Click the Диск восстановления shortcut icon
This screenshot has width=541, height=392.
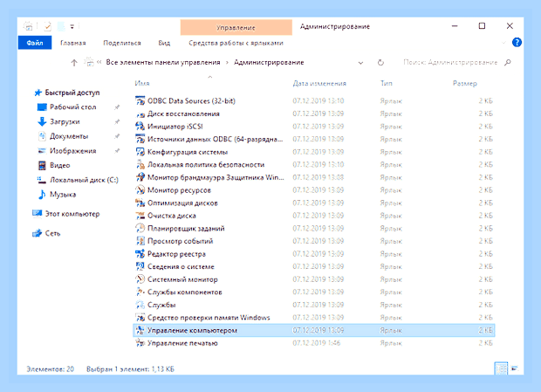pos(140,113)
